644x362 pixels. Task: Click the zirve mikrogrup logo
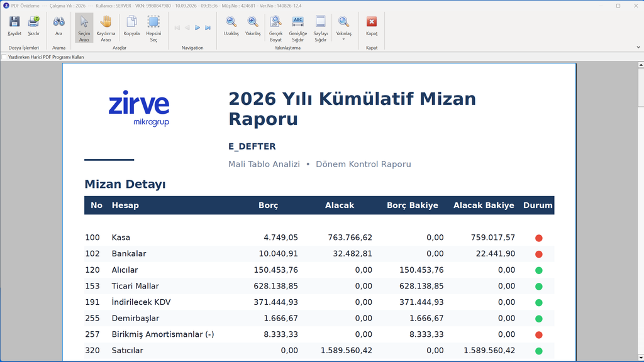tap(139, 108)
